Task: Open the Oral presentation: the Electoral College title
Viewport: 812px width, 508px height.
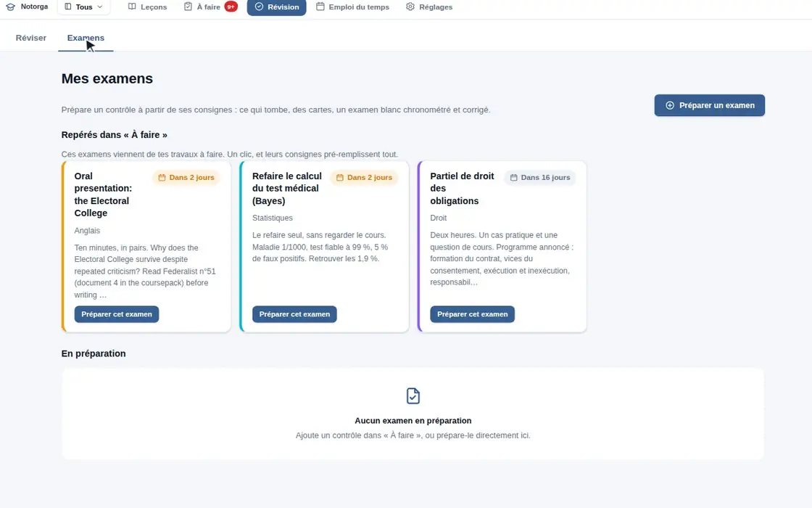Action: point(103,194)
